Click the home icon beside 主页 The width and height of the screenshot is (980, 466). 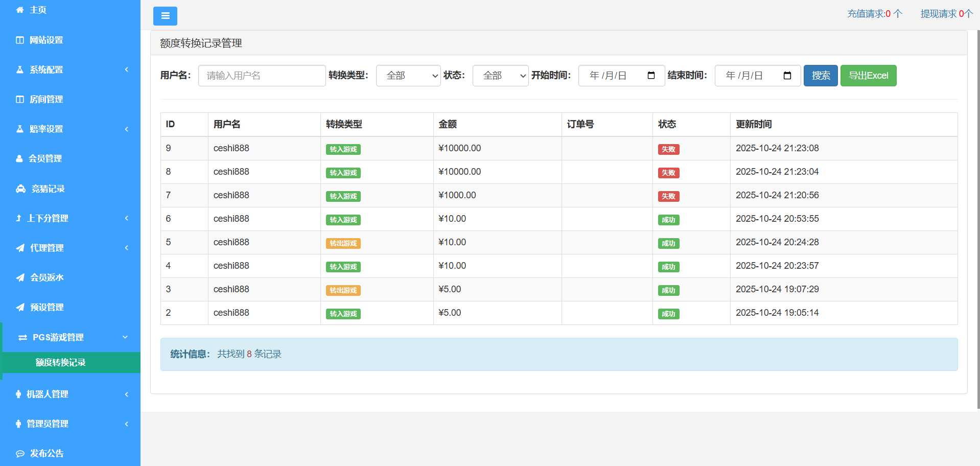tap(20, 10)
